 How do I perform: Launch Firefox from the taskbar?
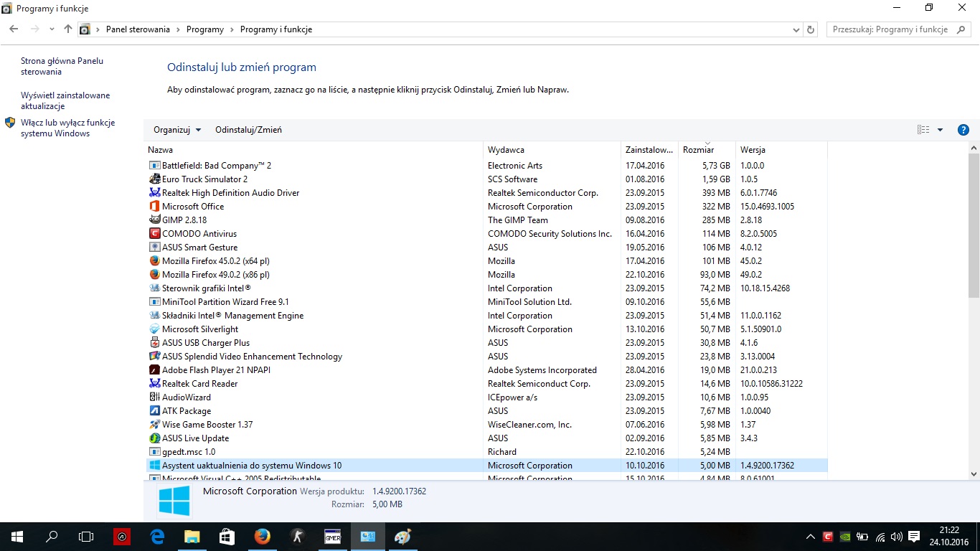click(262, 536)
